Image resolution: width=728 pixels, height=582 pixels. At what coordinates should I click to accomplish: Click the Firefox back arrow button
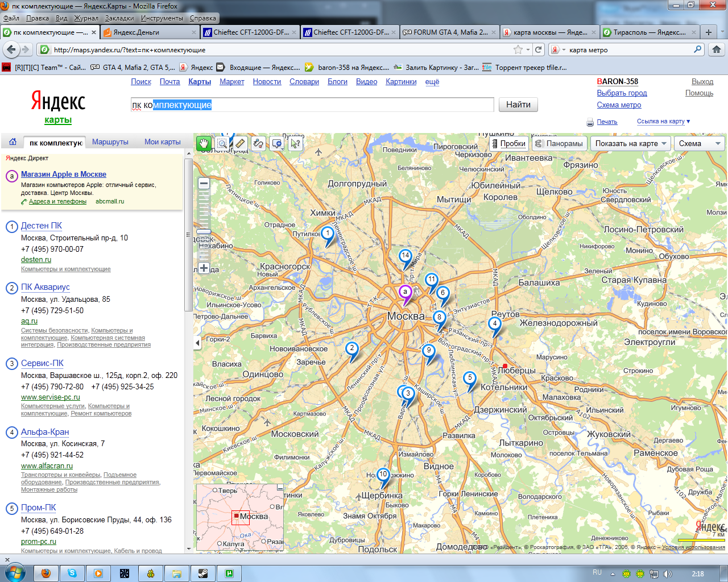[x=11, y=49]
